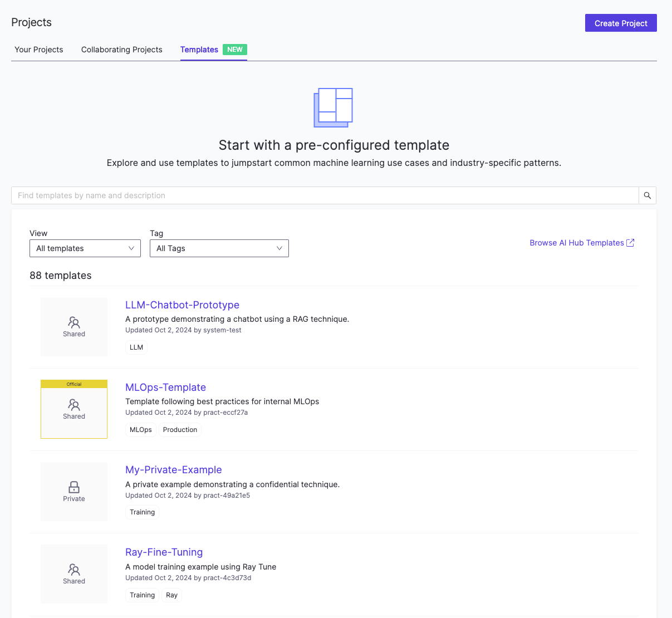Select the Templates tab

199,50
